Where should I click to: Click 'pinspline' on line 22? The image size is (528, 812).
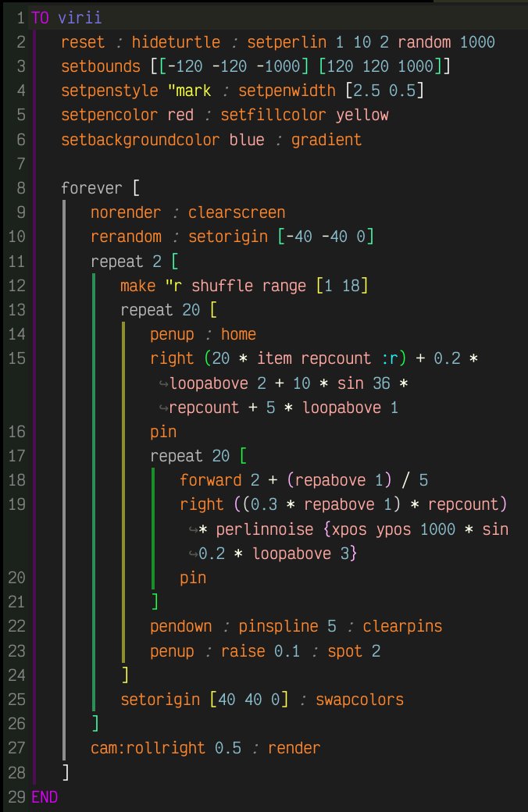(x=278, y=627)
